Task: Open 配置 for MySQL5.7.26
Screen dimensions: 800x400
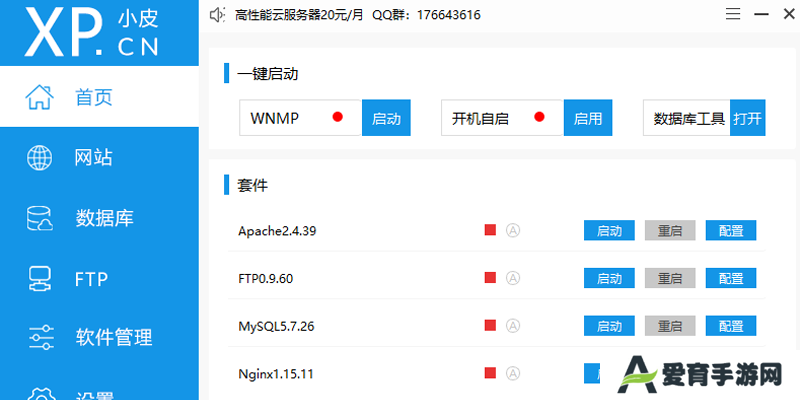Action: click(731, 326)
